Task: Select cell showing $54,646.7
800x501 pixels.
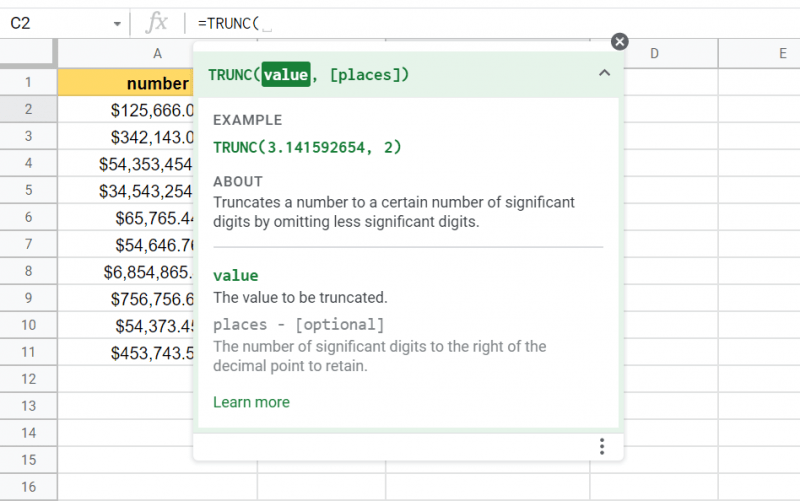Action: click(126, 245)
